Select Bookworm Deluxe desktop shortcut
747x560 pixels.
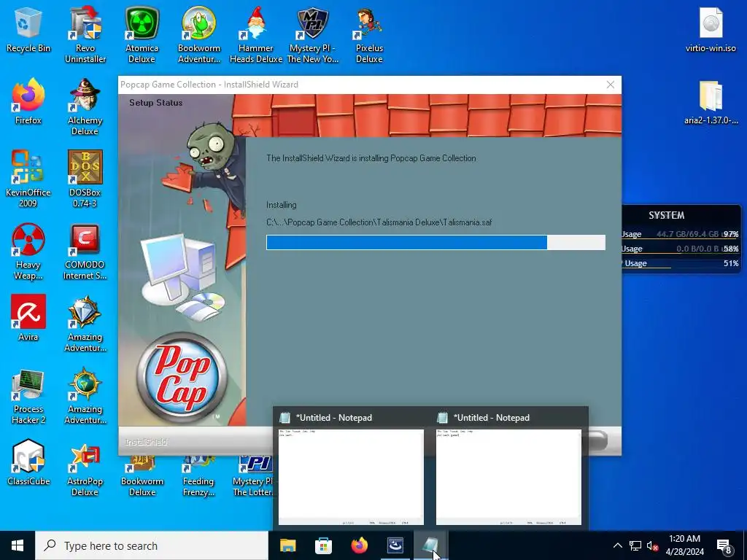click(142, 476)
